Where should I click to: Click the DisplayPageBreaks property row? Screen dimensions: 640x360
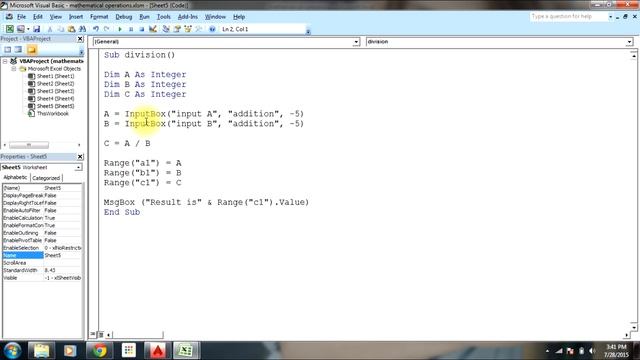pos(42,196)
